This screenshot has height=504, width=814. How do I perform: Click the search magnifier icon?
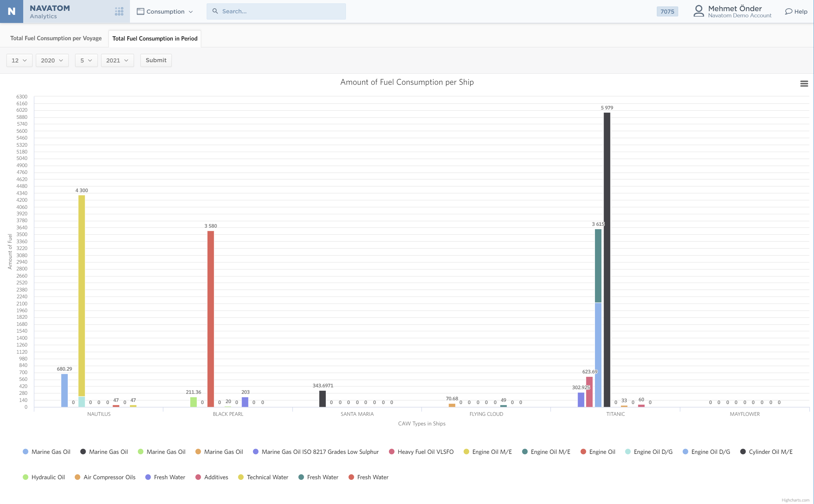coord(215,11)
